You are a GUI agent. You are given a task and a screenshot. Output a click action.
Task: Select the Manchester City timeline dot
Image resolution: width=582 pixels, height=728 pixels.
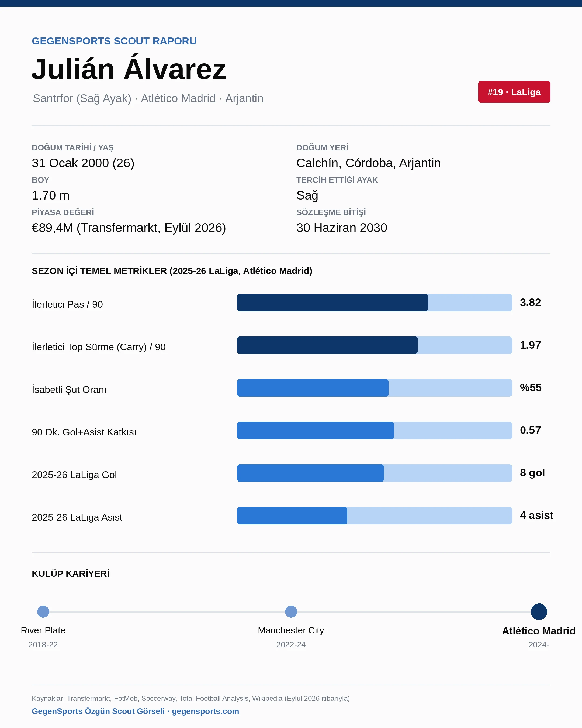point(291,612)
